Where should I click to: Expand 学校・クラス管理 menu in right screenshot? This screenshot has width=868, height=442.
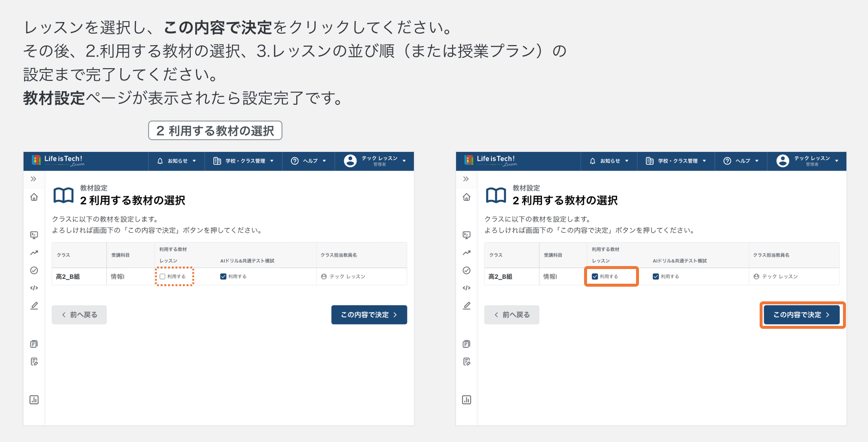[x=676, y=161]
